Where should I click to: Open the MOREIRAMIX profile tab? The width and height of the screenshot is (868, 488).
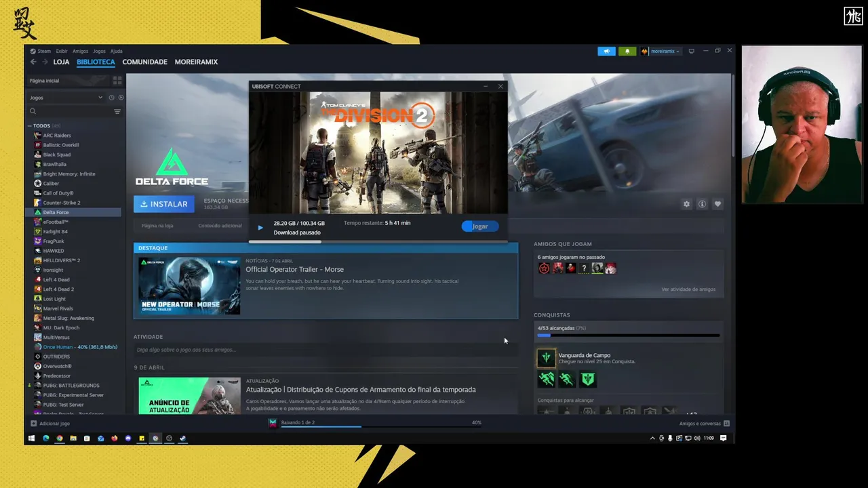click(196, 62)
